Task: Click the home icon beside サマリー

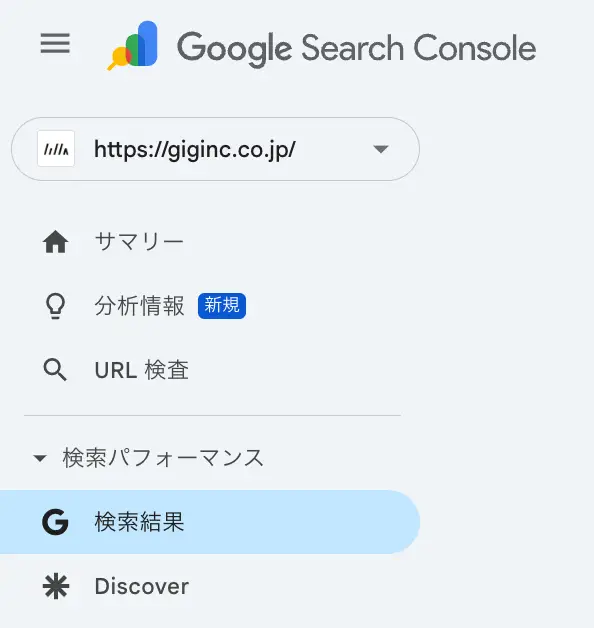Action: (x=55, y=242)
